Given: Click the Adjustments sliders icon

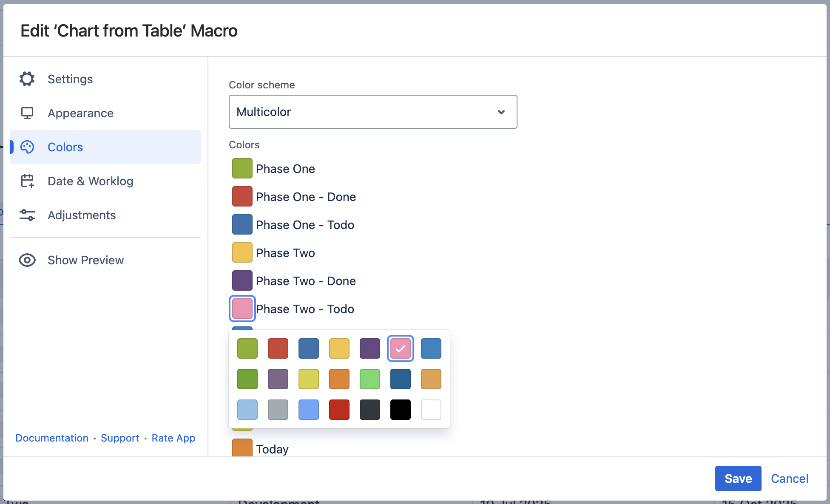Looking at the screenshot, I should point(27,215).
